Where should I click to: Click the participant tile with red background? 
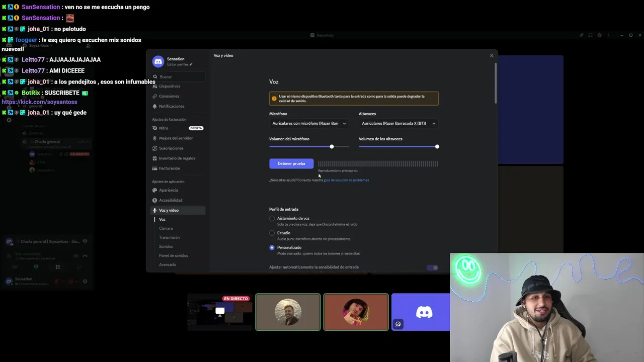[356, 312]
